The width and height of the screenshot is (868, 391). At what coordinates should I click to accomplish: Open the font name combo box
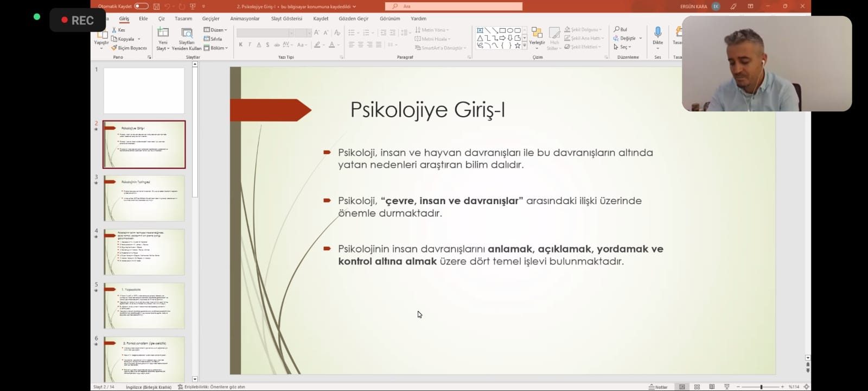265,33
